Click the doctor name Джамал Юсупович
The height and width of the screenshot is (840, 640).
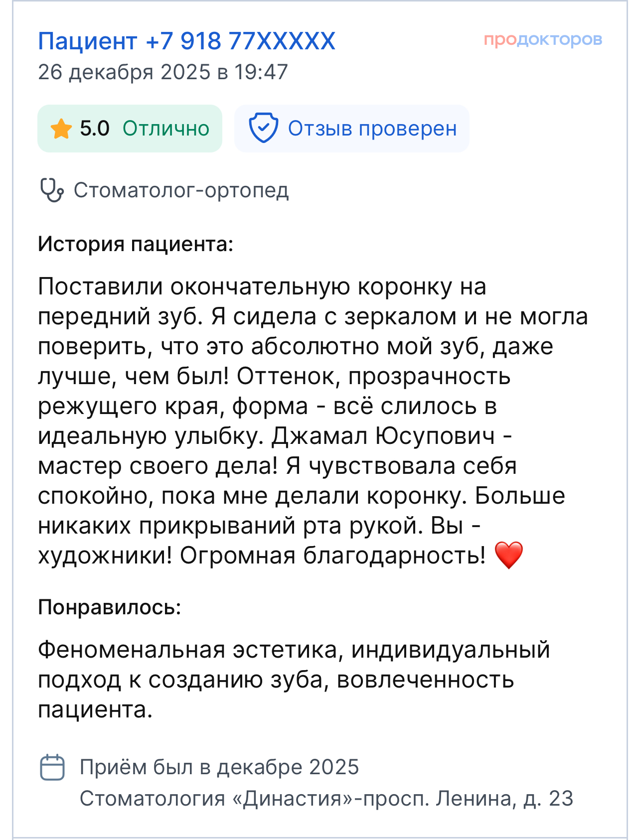(x=383, y=436)
